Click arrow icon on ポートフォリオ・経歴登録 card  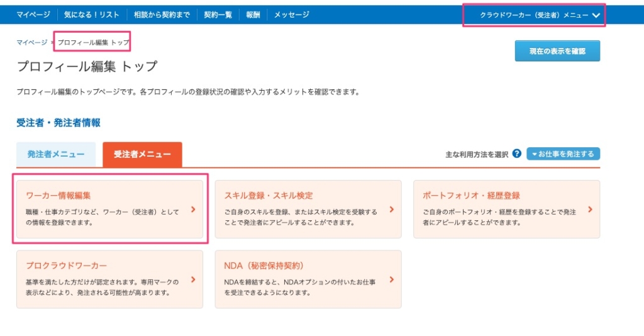[590, 210]
